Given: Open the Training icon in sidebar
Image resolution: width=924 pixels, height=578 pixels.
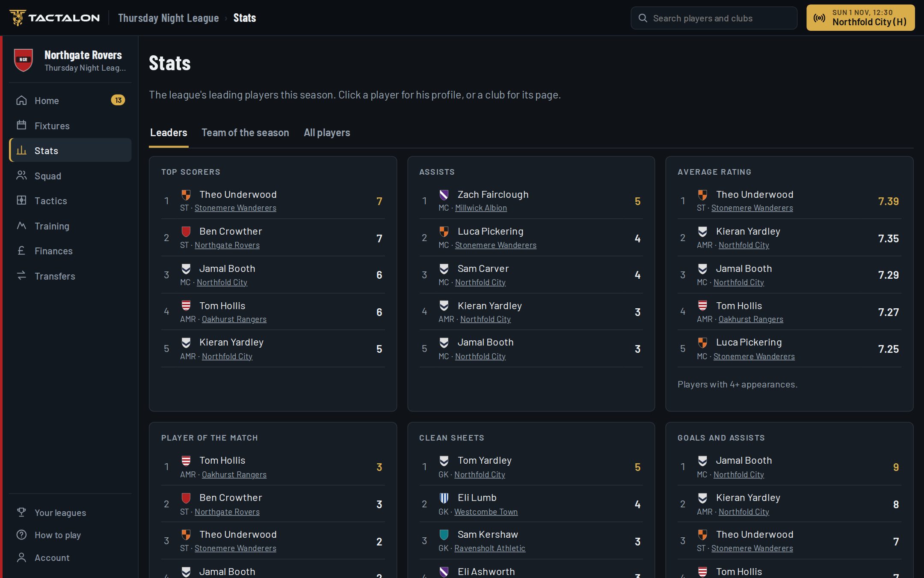Looking at the screenshot, I should tap(21, 226).
